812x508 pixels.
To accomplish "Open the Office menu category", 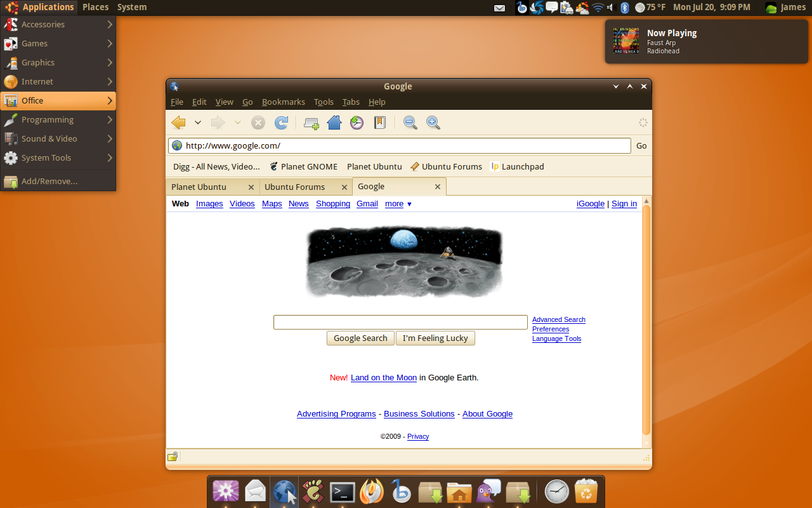I will [x=58, y=100].
